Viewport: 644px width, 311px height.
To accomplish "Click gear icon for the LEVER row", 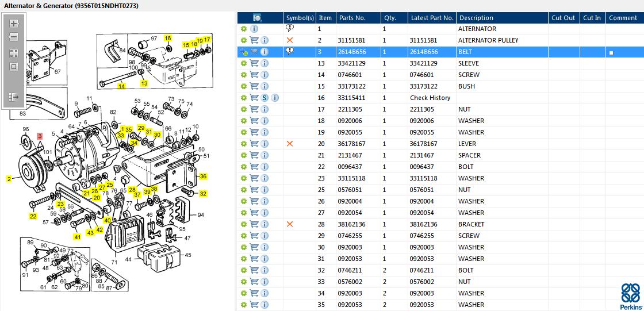I will point(244,144).
